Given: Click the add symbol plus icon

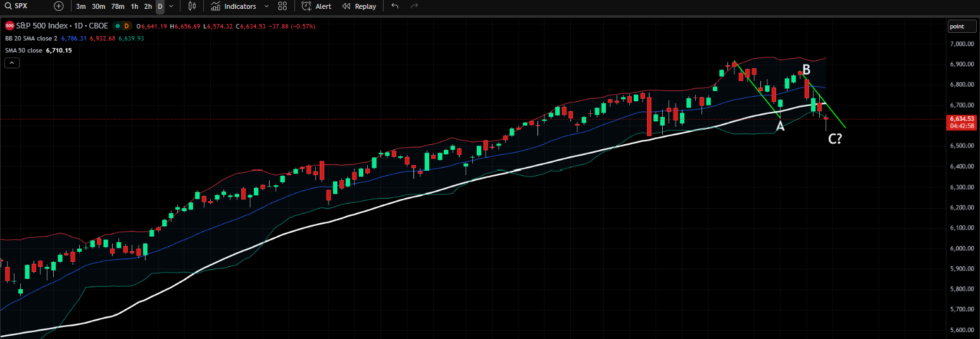Looking at the screenshot, I should (x=59, y=6).
